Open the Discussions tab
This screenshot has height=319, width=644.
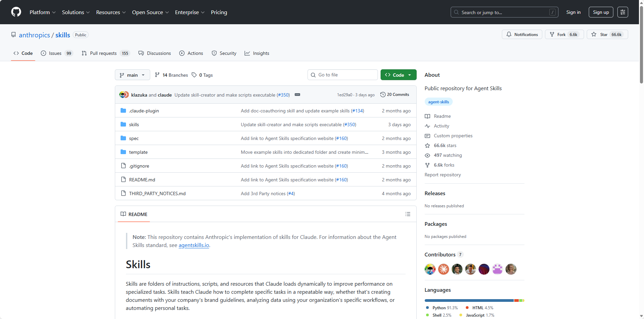159,53
